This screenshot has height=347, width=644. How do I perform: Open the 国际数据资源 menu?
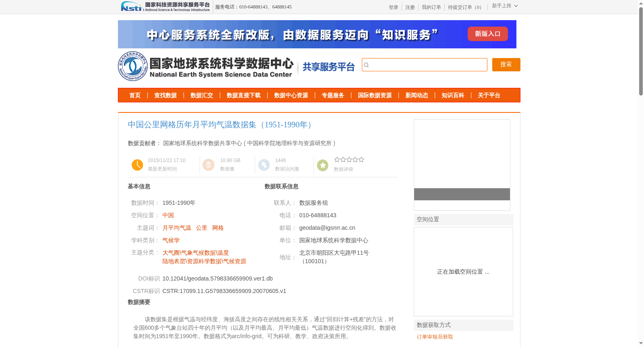[x=375, y=96]
